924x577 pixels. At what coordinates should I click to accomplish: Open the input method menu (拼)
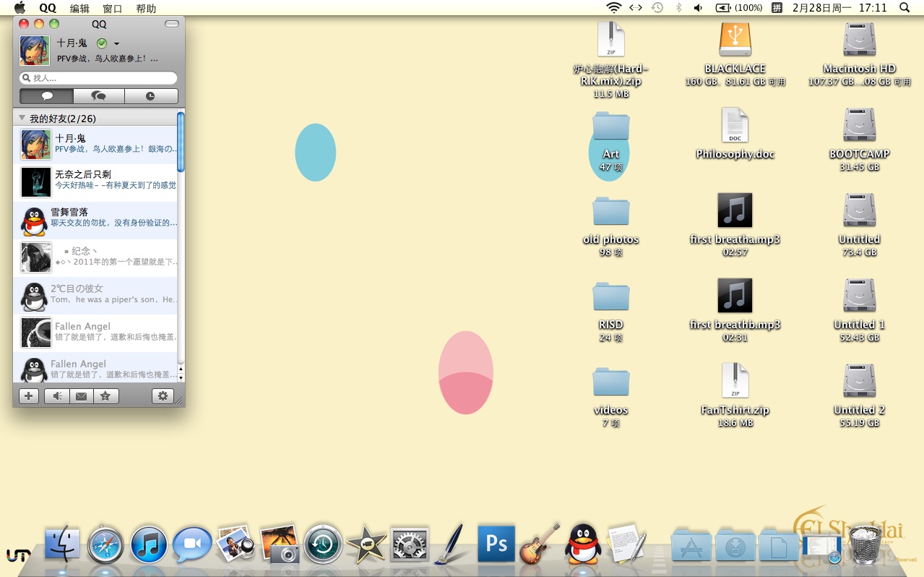tap(777, 8)
